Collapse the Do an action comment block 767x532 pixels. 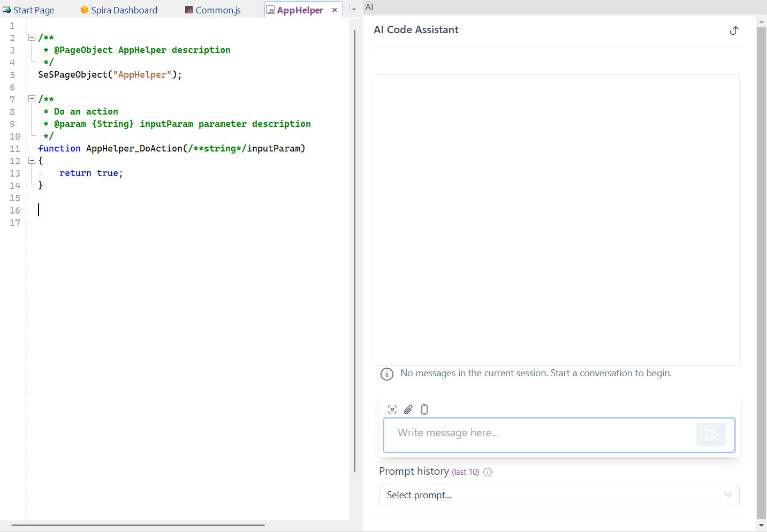32,98
